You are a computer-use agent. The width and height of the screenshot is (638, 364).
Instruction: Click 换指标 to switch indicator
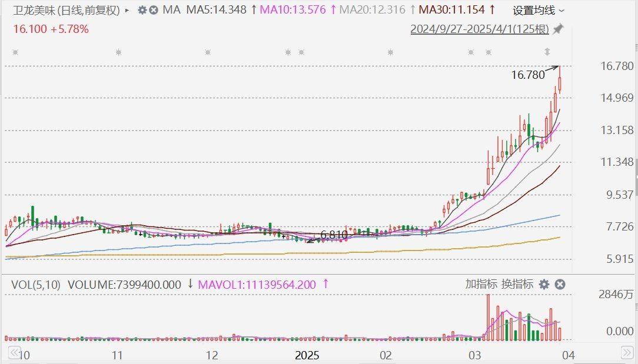coord(517,284)
